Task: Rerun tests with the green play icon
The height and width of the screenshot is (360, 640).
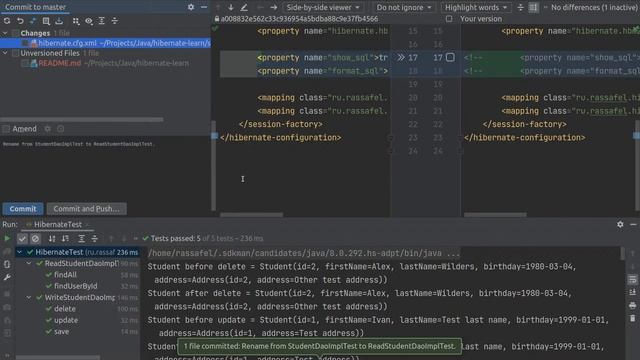Action: (7, 238)
